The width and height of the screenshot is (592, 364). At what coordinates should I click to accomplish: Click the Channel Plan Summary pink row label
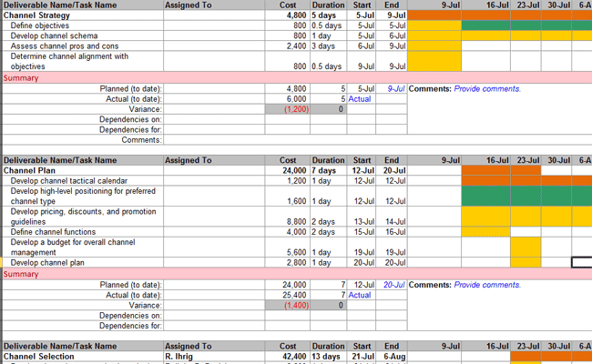[21, 274]
